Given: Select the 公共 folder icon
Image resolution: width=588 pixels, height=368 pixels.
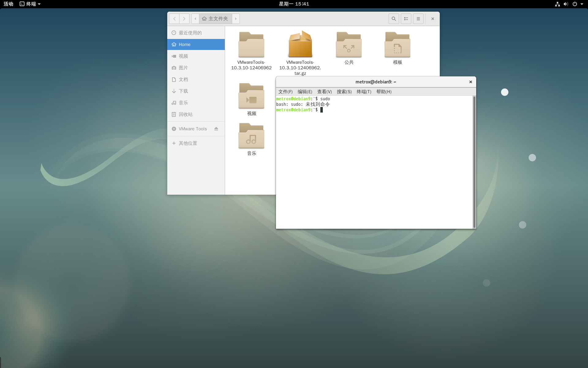Looking at the screenshot, I should (x=349, y=45).
